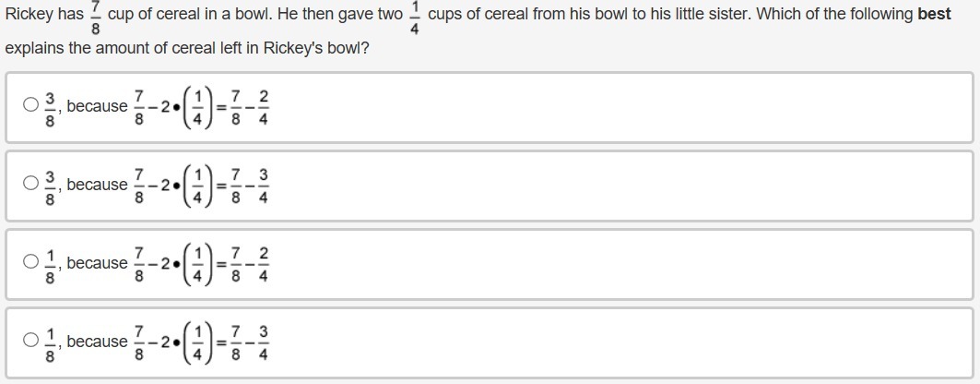
Task: Click the trailing 3/4 fraction in the fourth answer
Action: (264, 342)
